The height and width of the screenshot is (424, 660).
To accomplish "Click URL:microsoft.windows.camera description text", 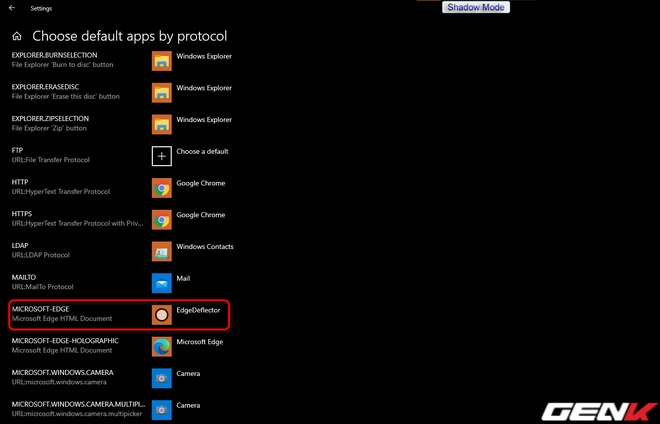I will [59, 382].
